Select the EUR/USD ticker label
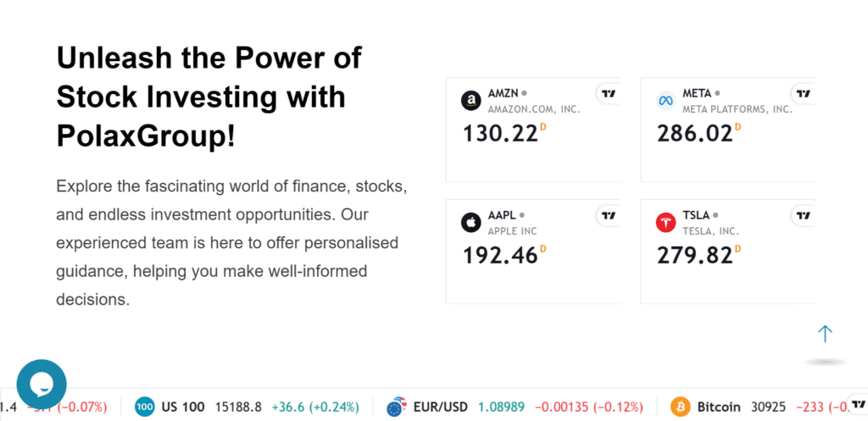The image size is (868, 421). (x=440, y=407)
